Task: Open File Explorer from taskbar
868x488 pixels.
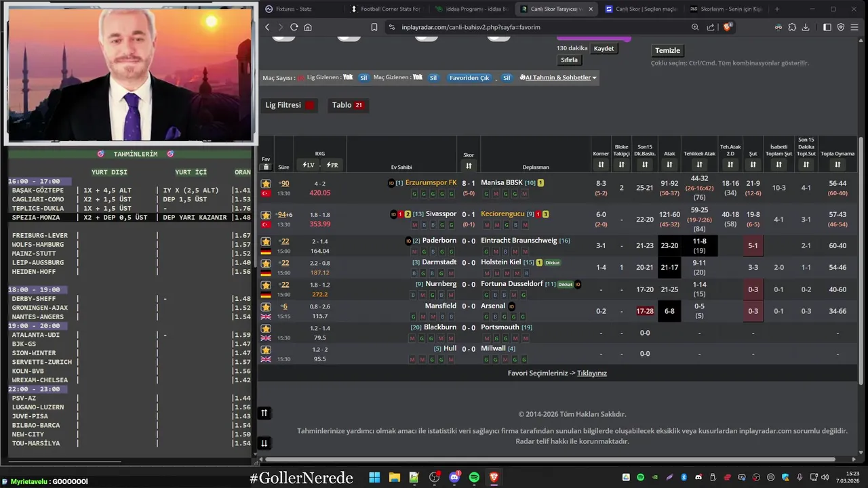Action: [x=394, y=478]
